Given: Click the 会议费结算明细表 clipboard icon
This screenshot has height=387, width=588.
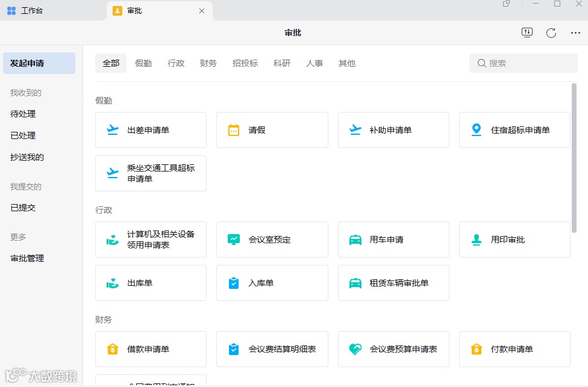Looking at the screenshot, I should click(234, 349).
